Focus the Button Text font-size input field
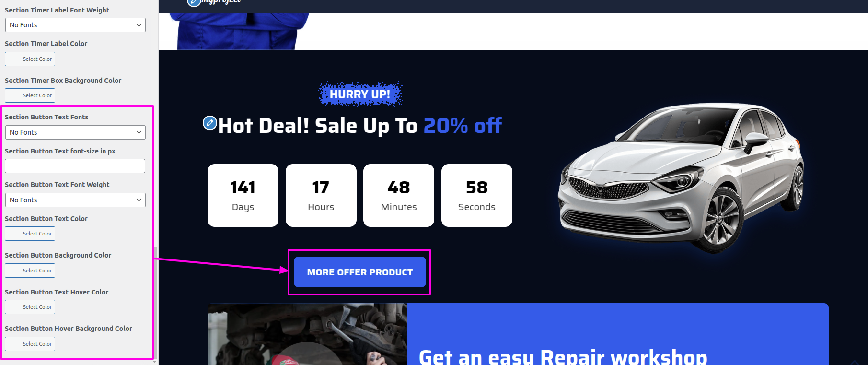The height and width of the screenshot is (365, 868). [75, 166]
